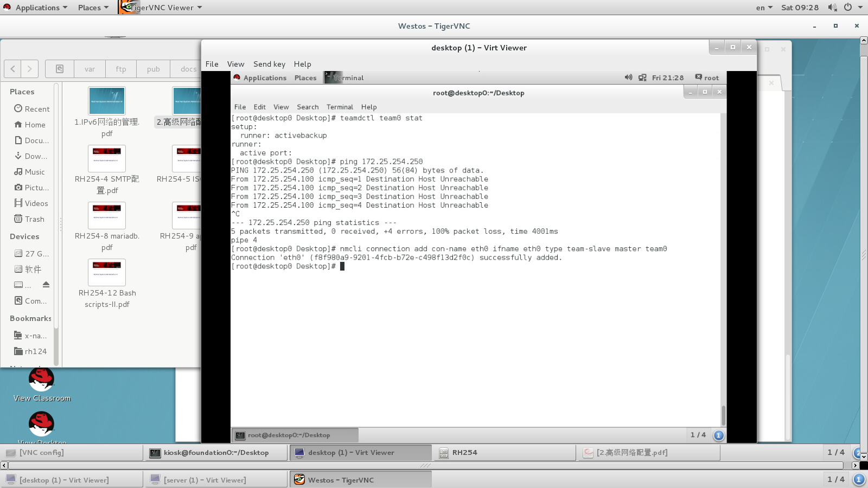The image size is (868, 488).
Task: Select RH254-12 Bash scripts-II.pdf file icon
Action: pos(107,272)
